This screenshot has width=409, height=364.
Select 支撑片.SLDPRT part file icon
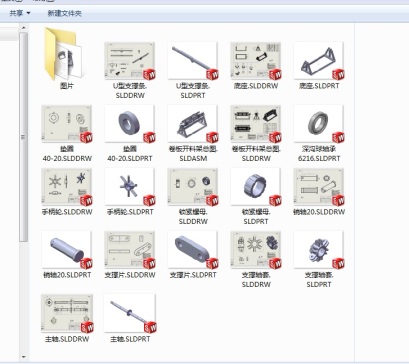tap(193, 250)
